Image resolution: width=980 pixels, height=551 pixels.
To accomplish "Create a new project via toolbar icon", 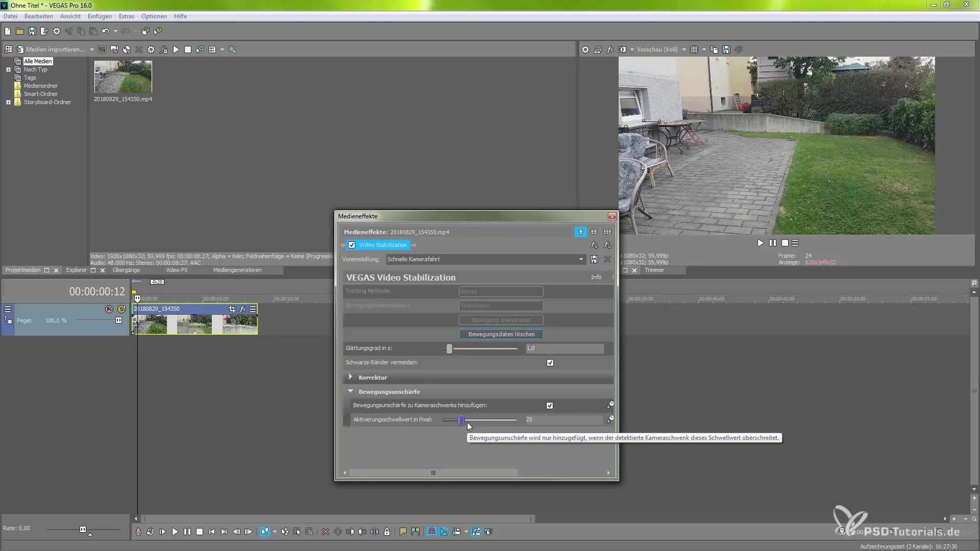I will tap(8, 31).
